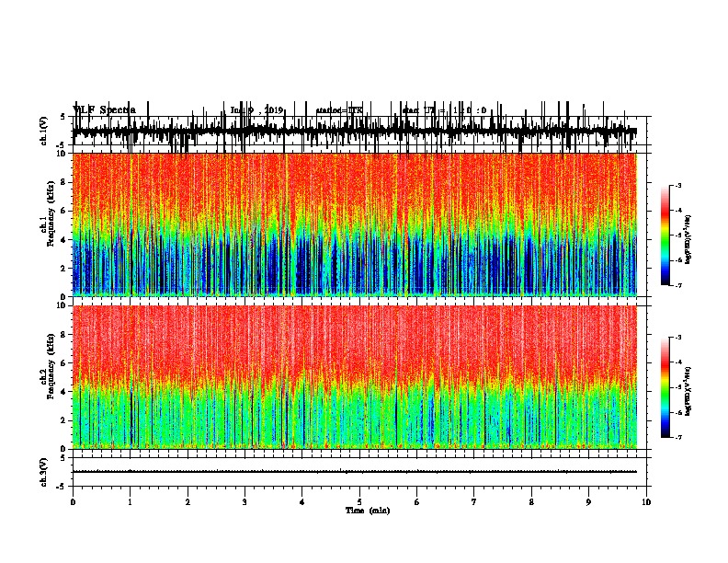Image resolution: width=728 pixels, height=563 pixels.
Task: Click time axis tick label 10
Action: [x=646, y=501]
